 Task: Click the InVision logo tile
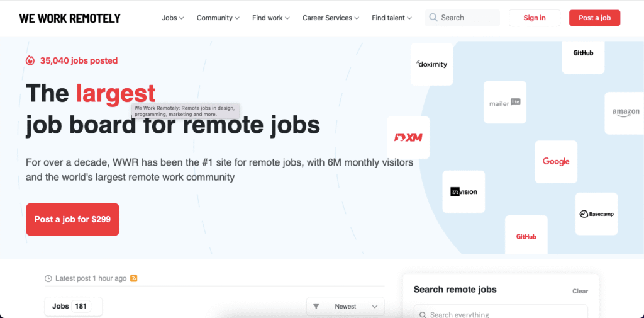(464, 191)
